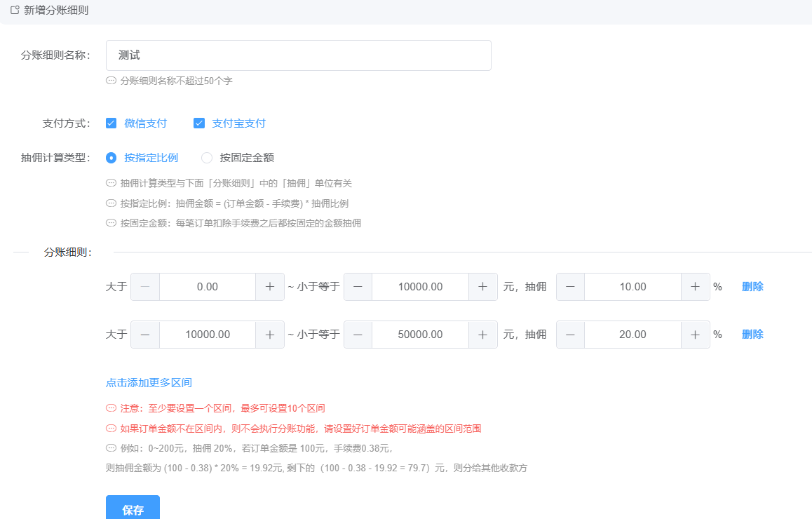Decrease second row commission 20.00 percent
The image size is (812, 519).
coord(570,335)
